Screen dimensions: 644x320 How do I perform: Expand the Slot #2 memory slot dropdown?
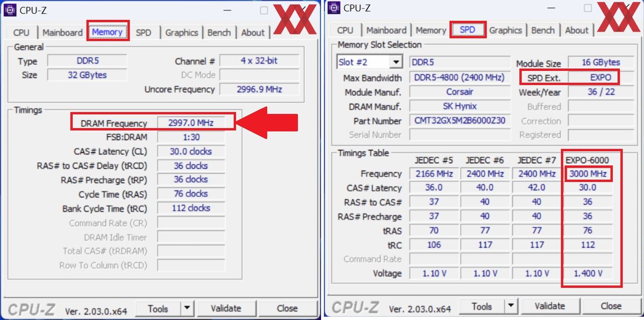[396, 62]
